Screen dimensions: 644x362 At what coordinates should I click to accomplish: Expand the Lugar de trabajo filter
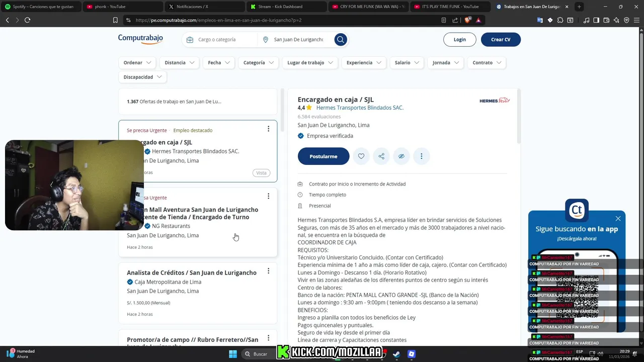[x=310, y=63]
